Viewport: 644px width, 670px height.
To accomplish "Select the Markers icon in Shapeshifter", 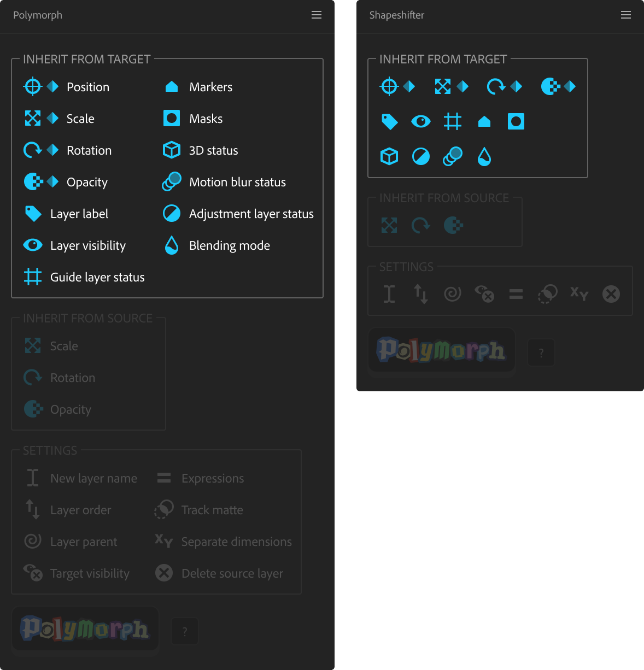I will (484, 121).
